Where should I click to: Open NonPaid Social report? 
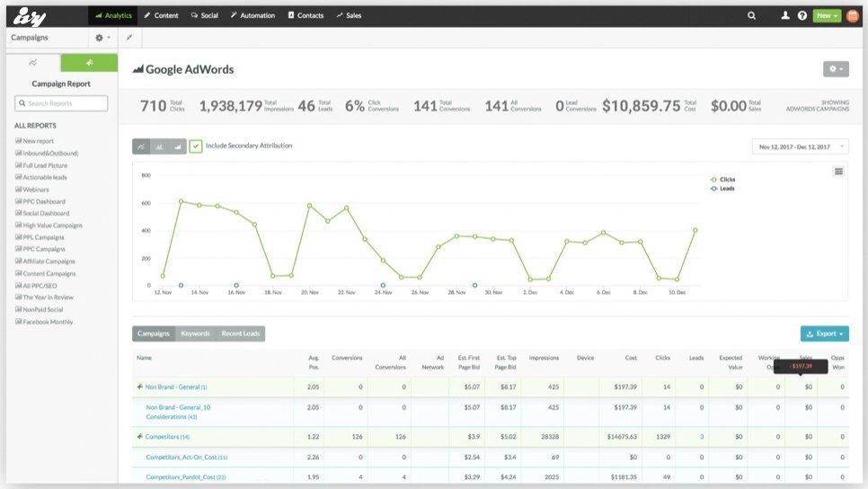tap(40, 309)
